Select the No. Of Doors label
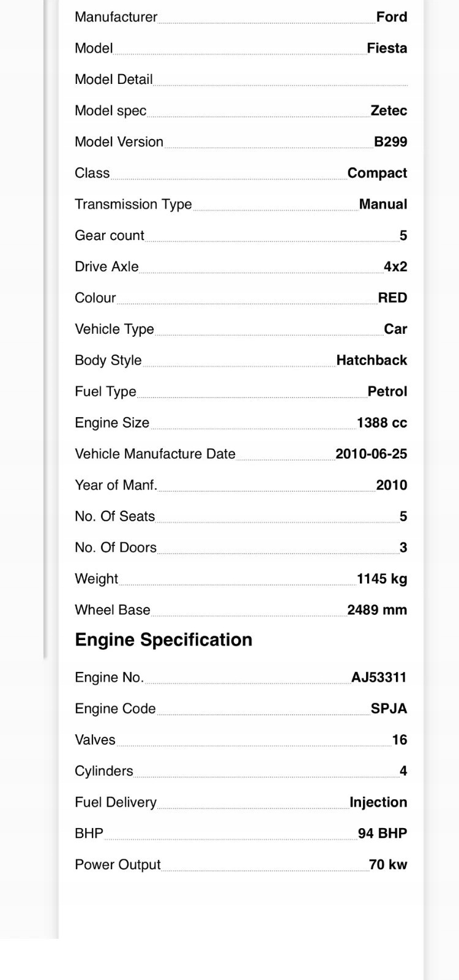The width and height of the screenshot is (459, 980). click(116, 548)
